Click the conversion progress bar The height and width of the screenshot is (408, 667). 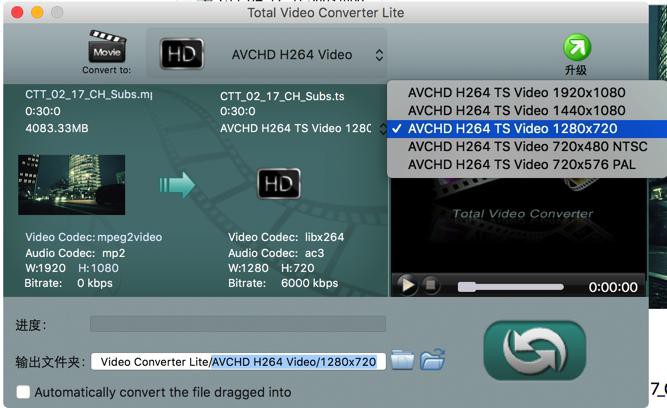pyautogui.click(x=238, y=324)
